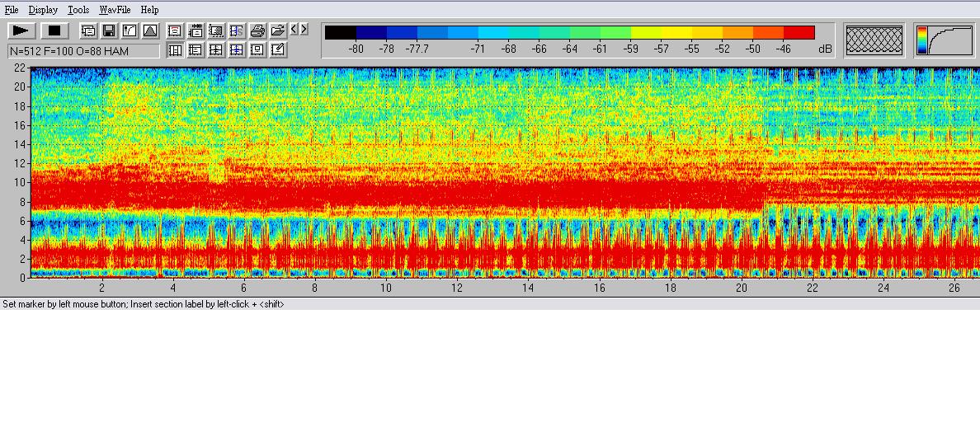Toggle the four-pane grid display button
The width and height of the screenshot is (980, 422).
216,50
